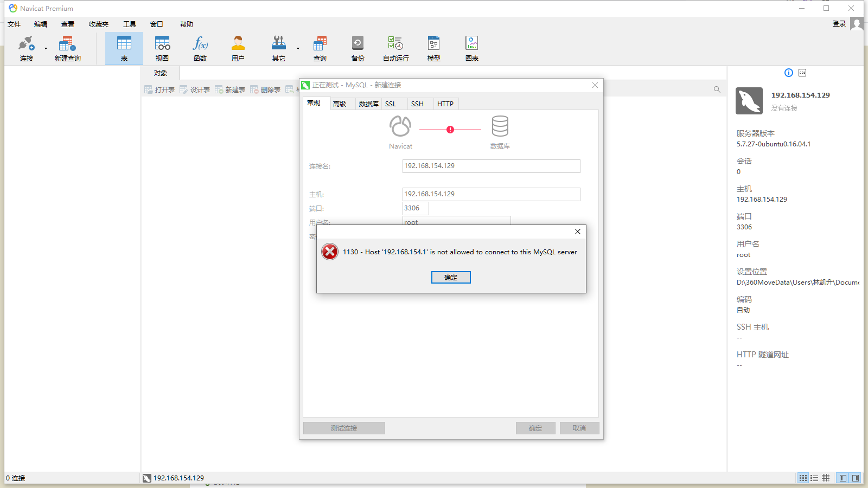
Task: Click the 设置位置 path D:\360MoveData
Action: click(x=797, y=282)
